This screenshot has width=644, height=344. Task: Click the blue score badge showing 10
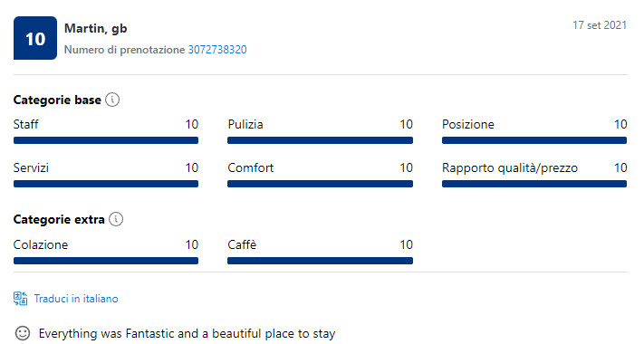pyautogui.click(x=35, y=38)
